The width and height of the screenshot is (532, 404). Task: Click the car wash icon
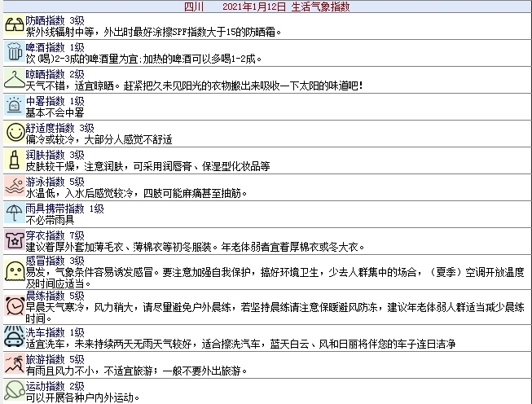pos(13,337)
